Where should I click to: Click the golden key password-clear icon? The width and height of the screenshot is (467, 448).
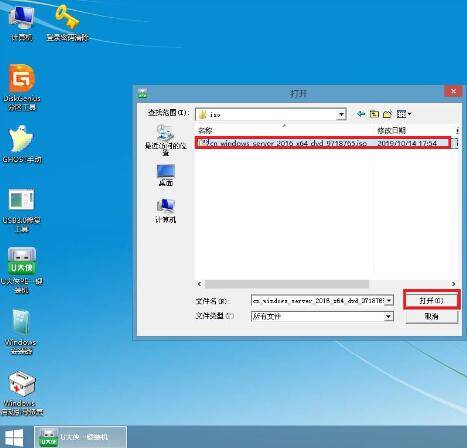(67, 23)
